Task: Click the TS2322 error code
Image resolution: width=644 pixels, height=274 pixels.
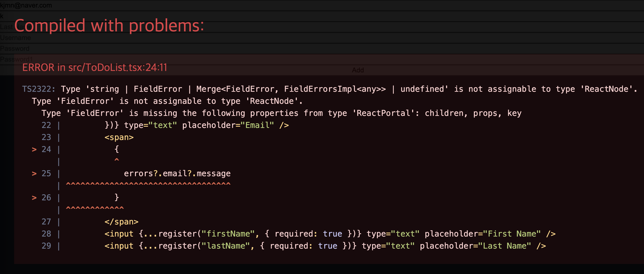Action: coord(39,89)
